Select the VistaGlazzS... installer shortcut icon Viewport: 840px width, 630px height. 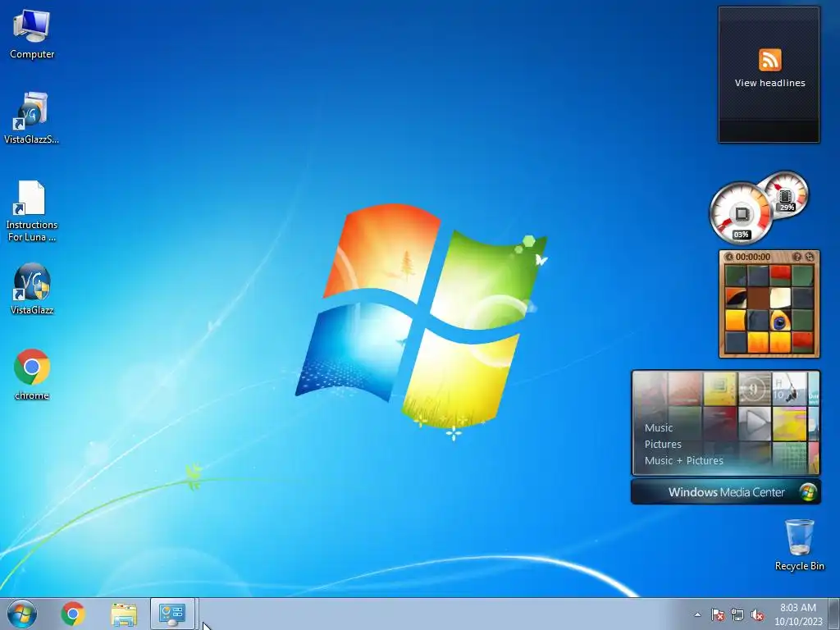point(32,118)
